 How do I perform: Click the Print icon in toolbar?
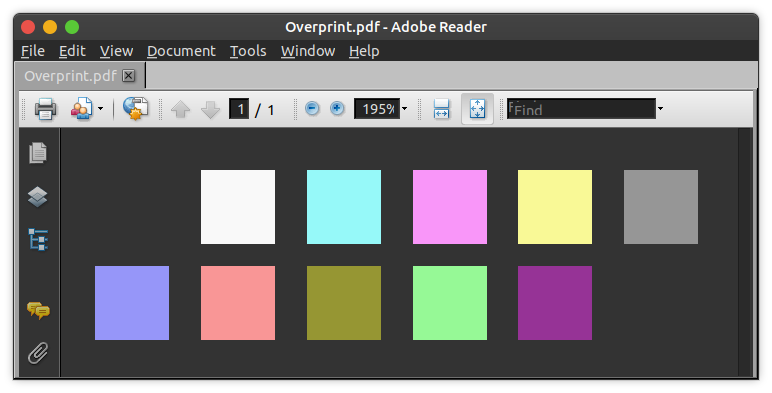45,109
